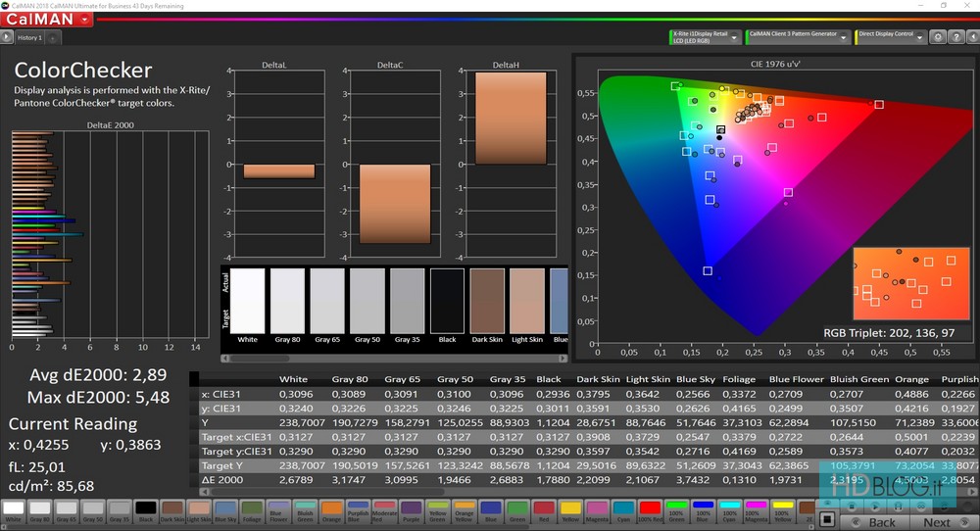Click the Next navigation button

tap(943, 522)
